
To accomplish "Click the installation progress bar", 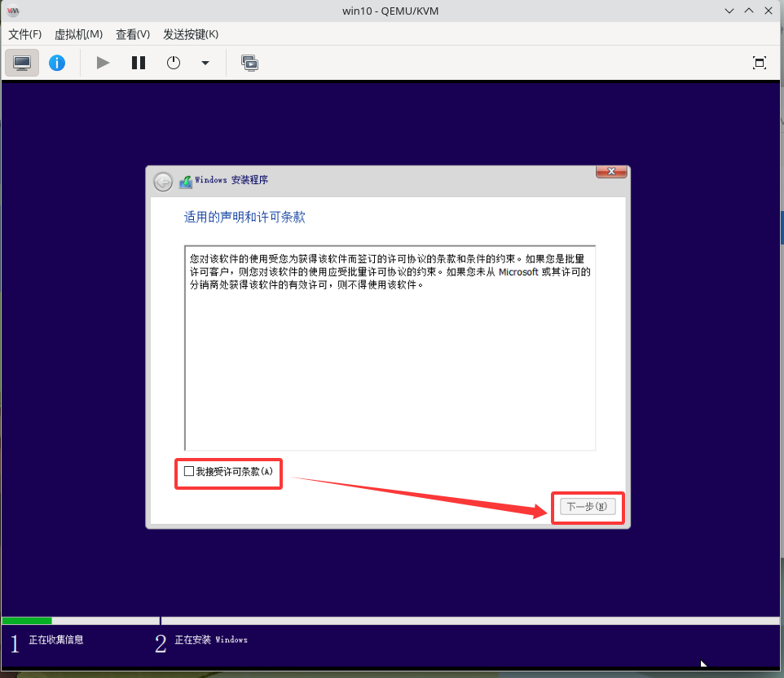I will point(390,620).
